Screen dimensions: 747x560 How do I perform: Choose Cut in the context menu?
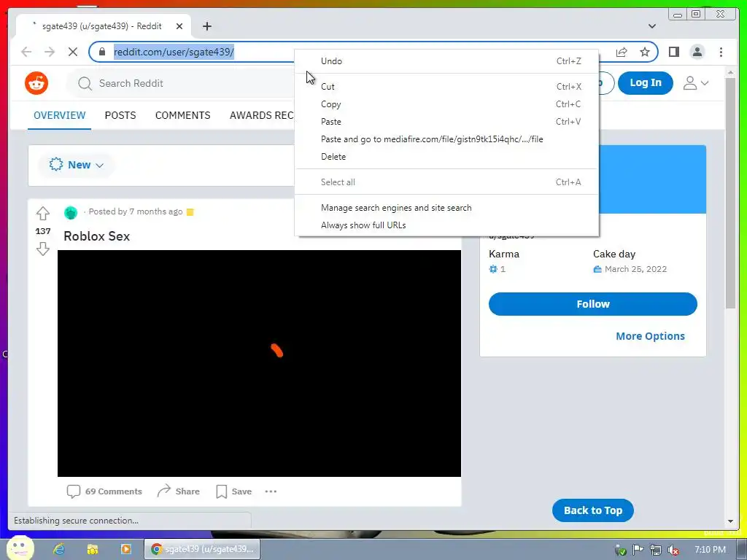pyautogui.click(x=447, y=87)
